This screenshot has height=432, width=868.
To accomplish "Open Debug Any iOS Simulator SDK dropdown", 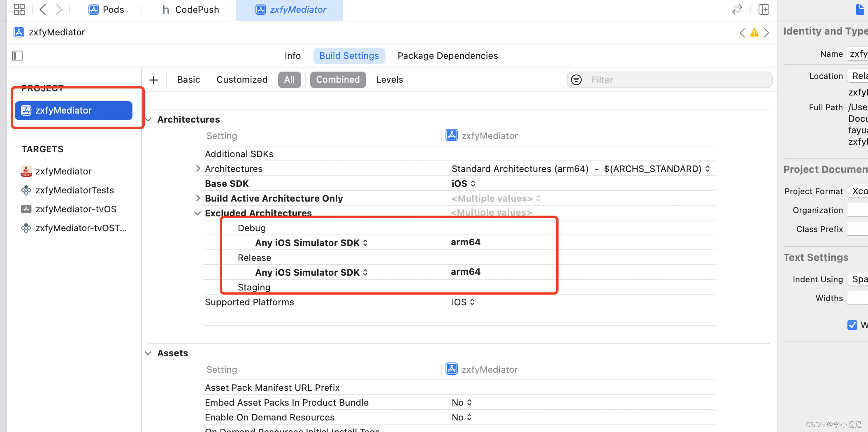I will click(x=311, y=243).
